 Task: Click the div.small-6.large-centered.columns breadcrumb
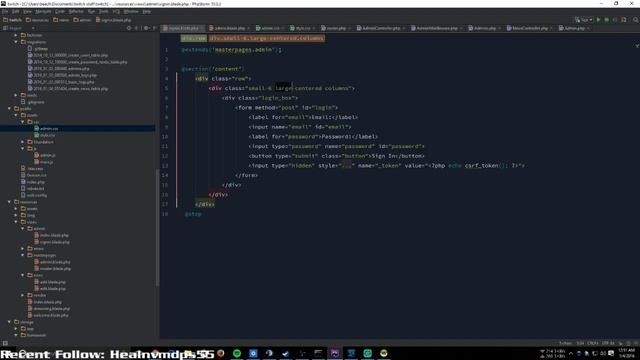click(267, 38)
